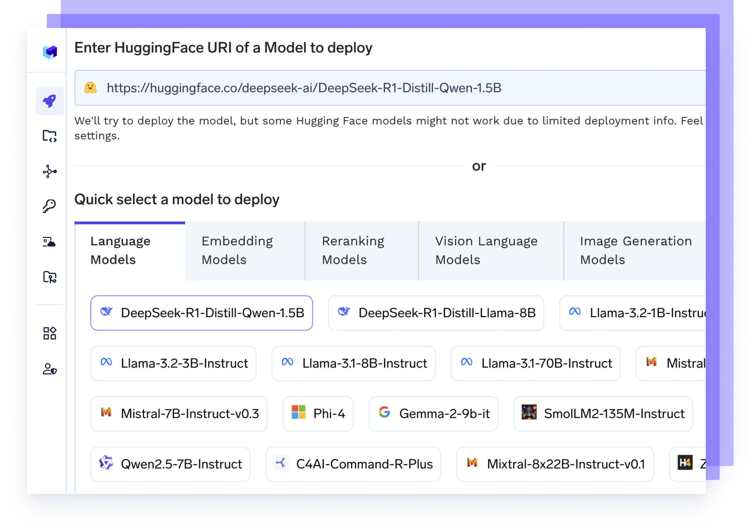Click the Meta logo on Llama-3.1-70B chip
This screenshot has width=756, height=532.
click(x=466, y=362)
